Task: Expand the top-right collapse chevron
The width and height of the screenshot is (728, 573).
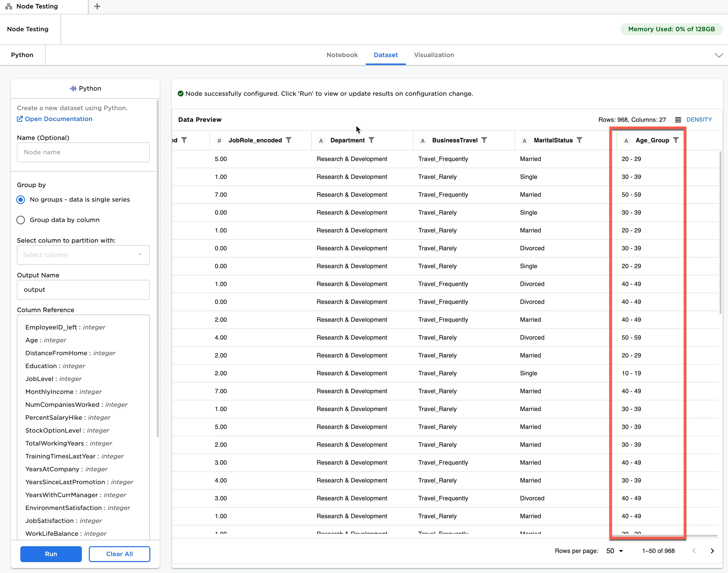Action: click(719, 55)
